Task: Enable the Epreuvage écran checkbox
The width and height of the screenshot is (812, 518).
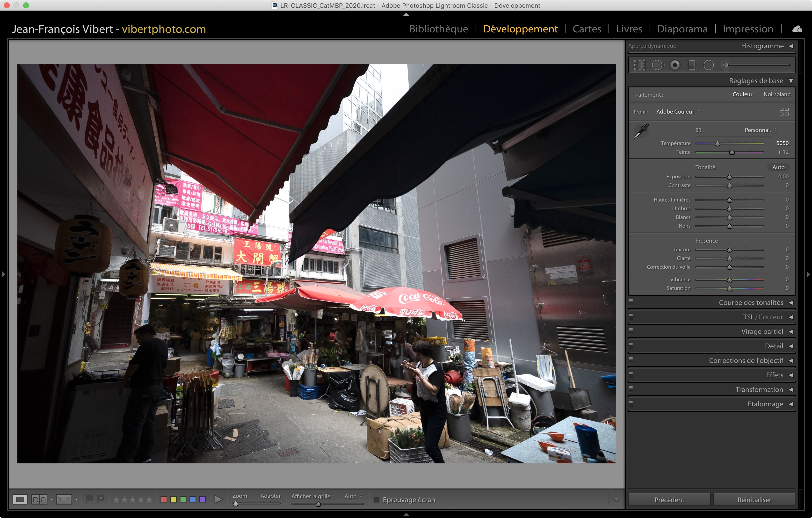Action: tap(377, 499)
